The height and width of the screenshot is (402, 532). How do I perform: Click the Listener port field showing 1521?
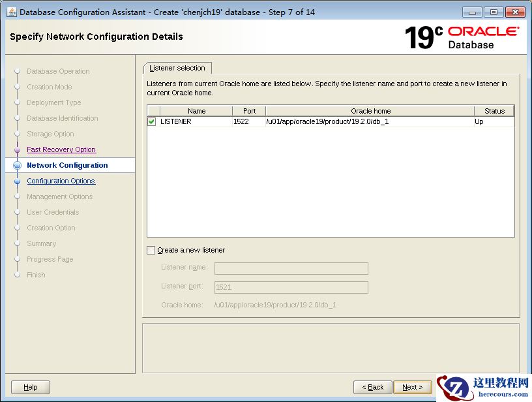tap(291, 287)
